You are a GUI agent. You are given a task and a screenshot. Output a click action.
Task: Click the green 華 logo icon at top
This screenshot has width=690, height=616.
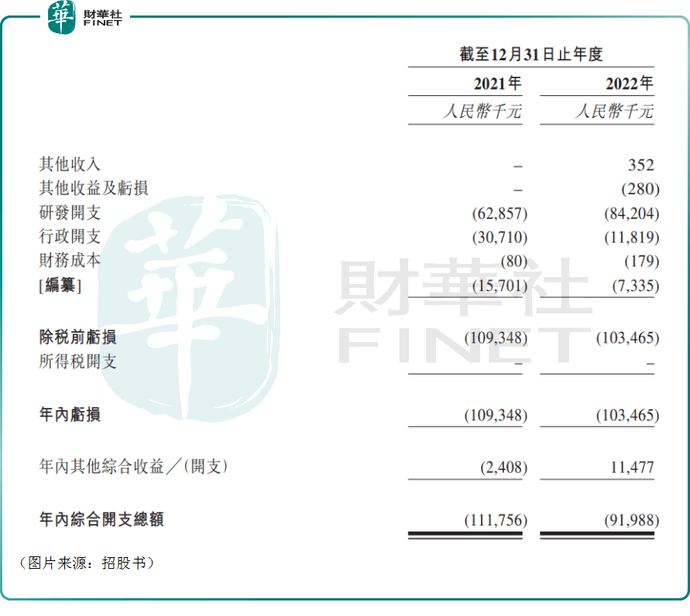(x=63, y=17)
